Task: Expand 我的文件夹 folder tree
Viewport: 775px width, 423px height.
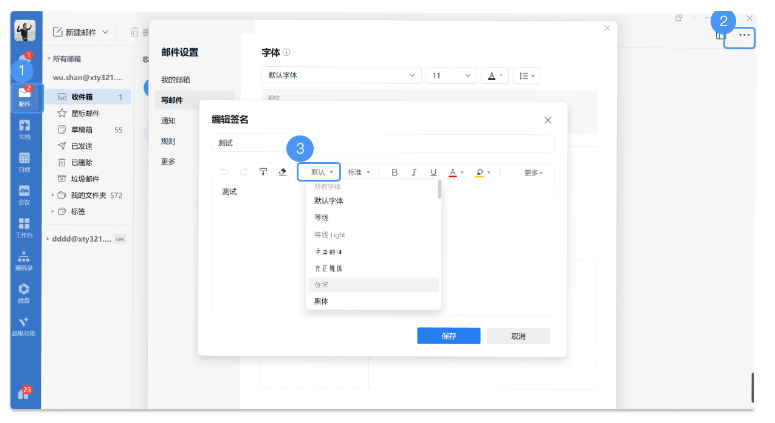Action: pyautogui.click(x=52, y=195)
